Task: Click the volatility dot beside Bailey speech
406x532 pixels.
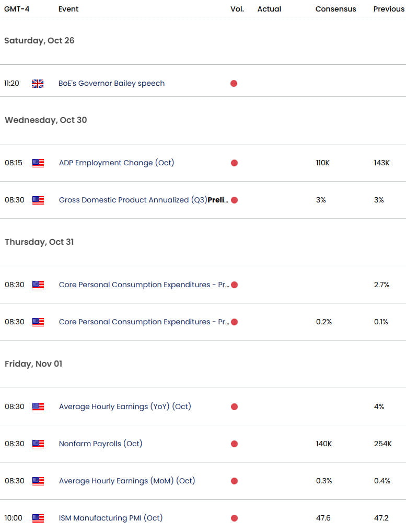Action: (x=234, y=83)
